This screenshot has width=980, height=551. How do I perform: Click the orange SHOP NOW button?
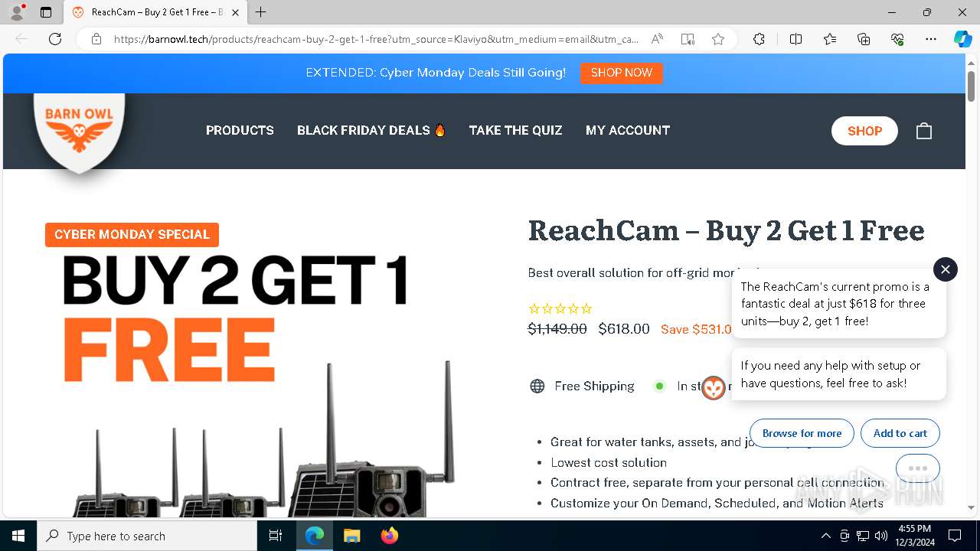point(622,73)
